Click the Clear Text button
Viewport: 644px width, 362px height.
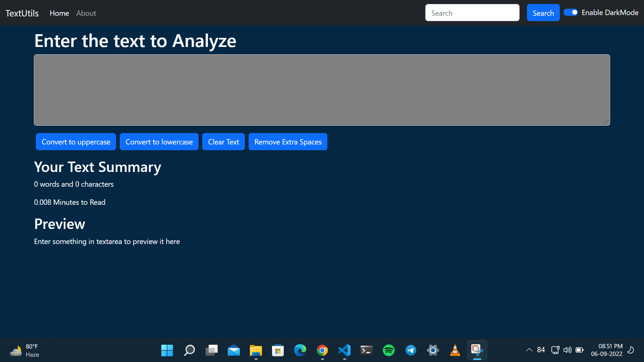(223, 142)
